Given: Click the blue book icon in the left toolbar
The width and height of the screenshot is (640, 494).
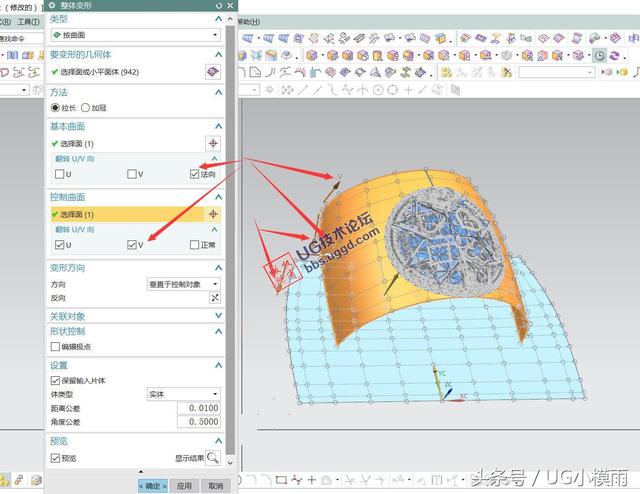Looking at the screenshot, I should [x=13, y=55].
